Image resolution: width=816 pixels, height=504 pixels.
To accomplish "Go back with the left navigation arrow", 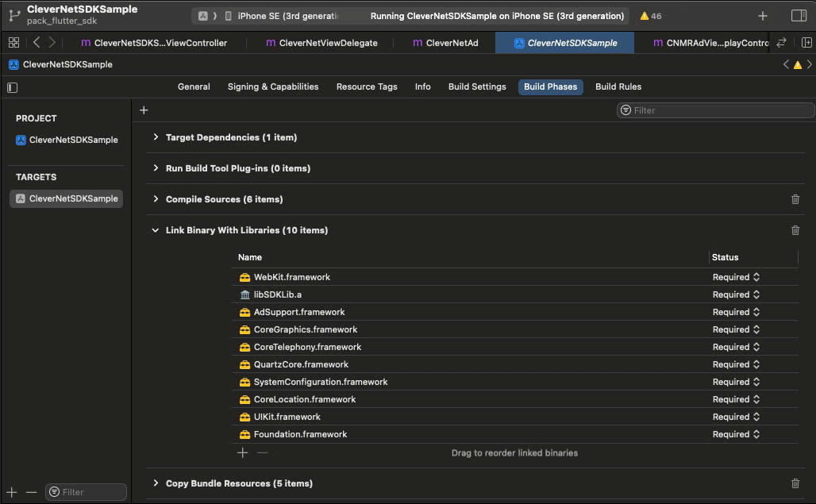I will [x=37, y=43].
